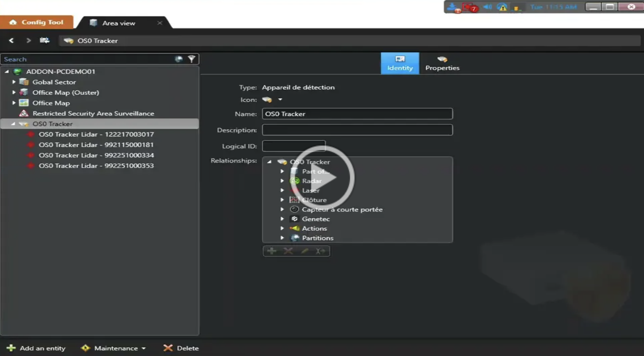Click the remove relationship X icon
The height and width of the screenshot is (356, 644).
[x=288, y=251]
